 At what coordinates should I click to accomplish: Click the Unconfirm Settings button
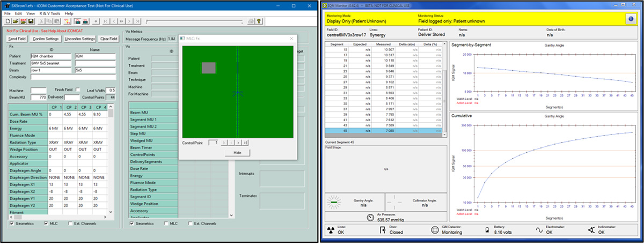[x=80, y=39]
